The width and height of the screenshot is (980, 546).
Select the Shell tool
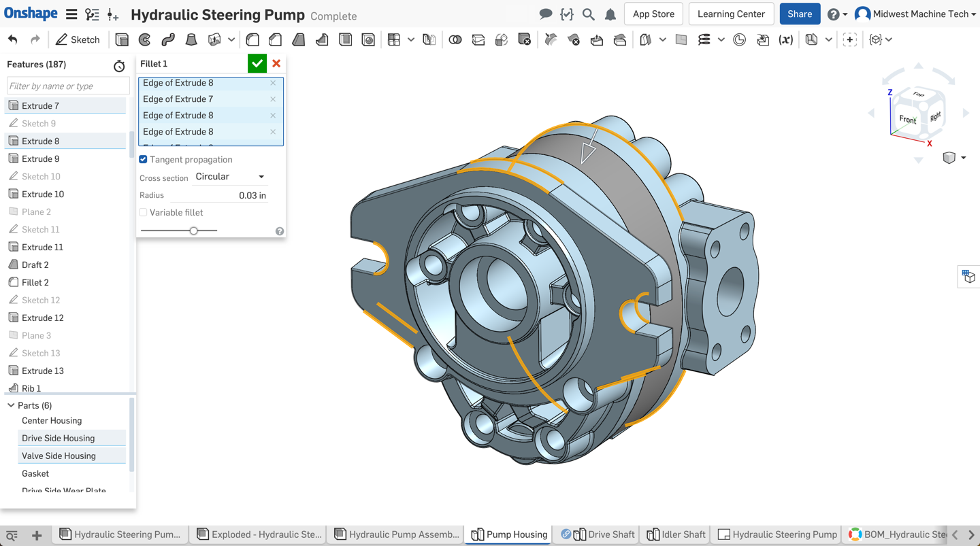tap(345, 39)
